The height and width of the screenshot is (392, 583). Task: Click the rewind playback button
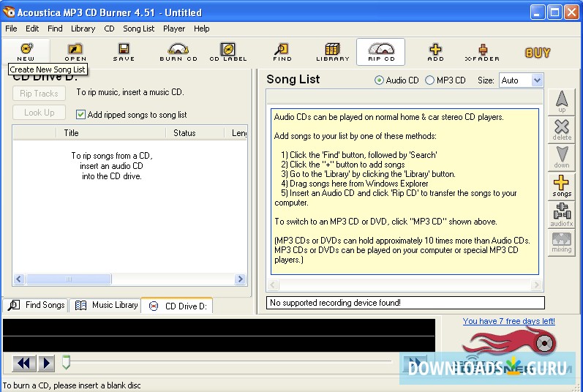(24, 363)
